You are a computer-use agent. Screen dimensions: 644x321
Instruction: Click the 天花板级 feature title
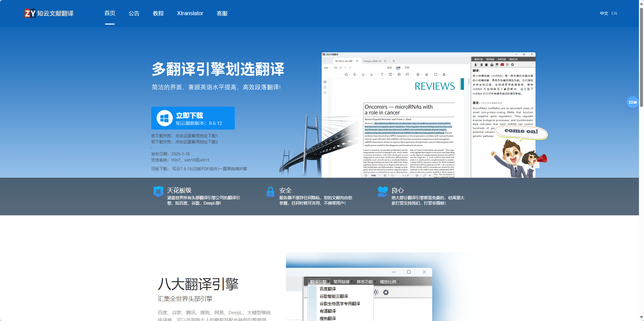click(x=179, y=190)
